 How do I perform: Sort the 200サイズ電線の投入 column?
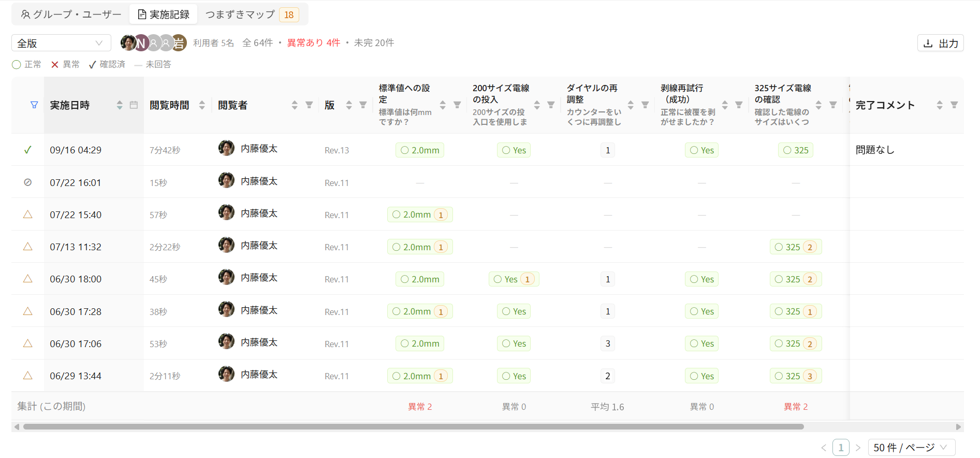coord(537,105)
